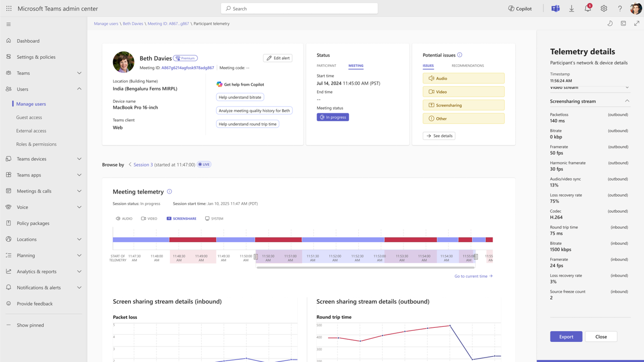
Task: Expand the Teams sidebar section
Action: 79,73
